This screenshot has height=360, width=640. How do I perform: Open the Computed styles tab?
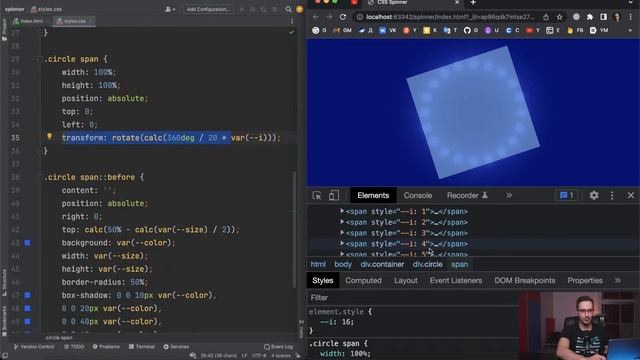coord(363,280)
